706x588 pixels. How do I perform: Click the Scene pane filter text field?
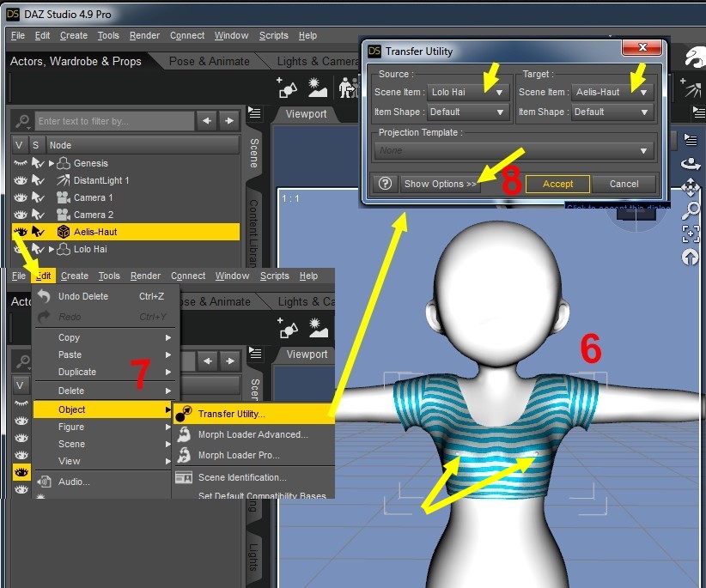click(114, 121)
